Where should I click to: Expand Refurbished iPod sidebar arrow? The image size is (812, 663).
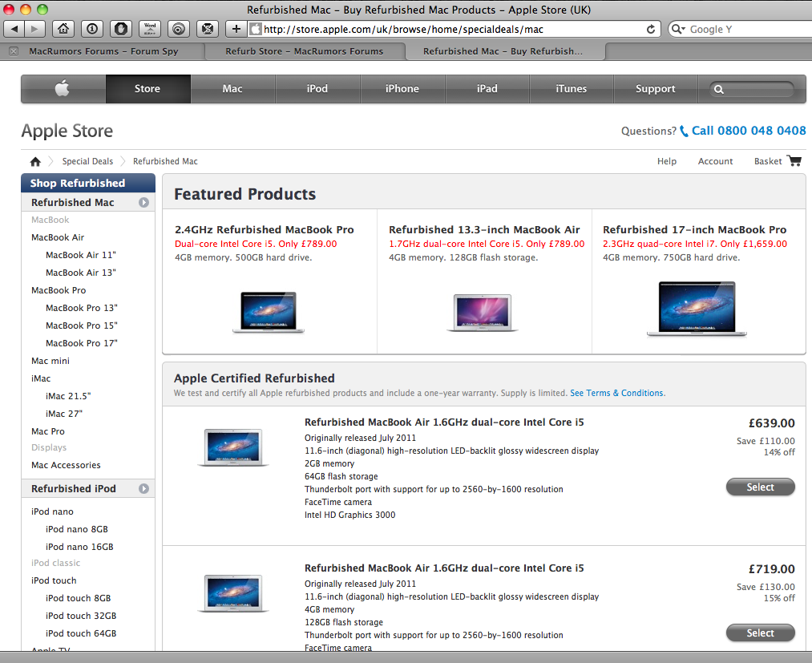(x=144, y=488)
